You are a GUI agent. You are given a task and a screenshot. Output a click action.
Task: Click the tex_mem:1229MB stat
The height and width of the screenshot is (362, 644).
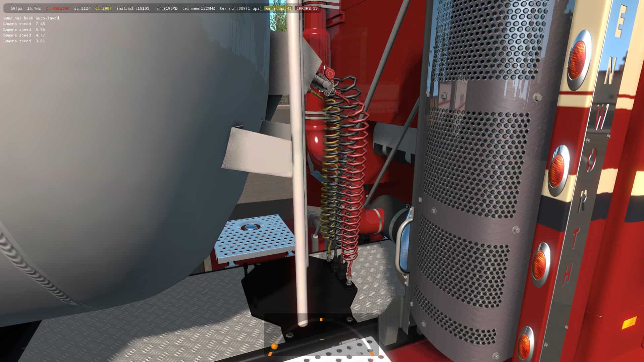199,8
